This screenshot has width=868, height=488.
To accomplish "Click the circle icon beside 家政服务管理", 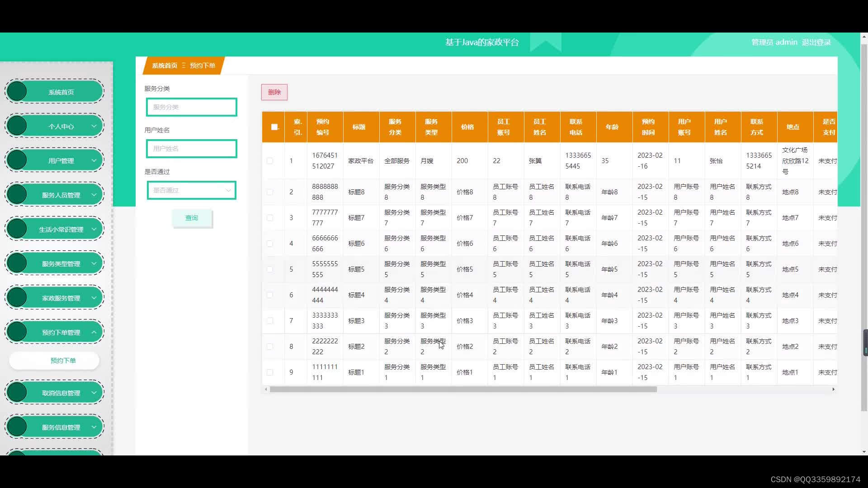I will coord(17,298).
